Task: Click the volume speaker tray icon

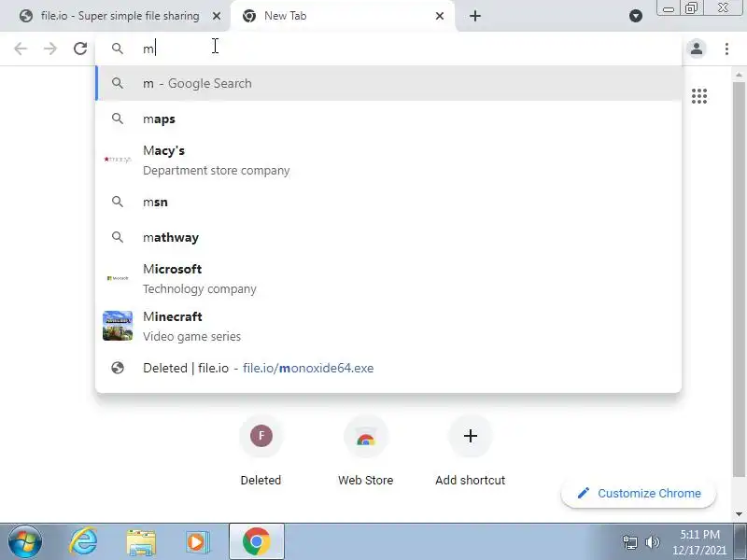Action: (652, 542)
